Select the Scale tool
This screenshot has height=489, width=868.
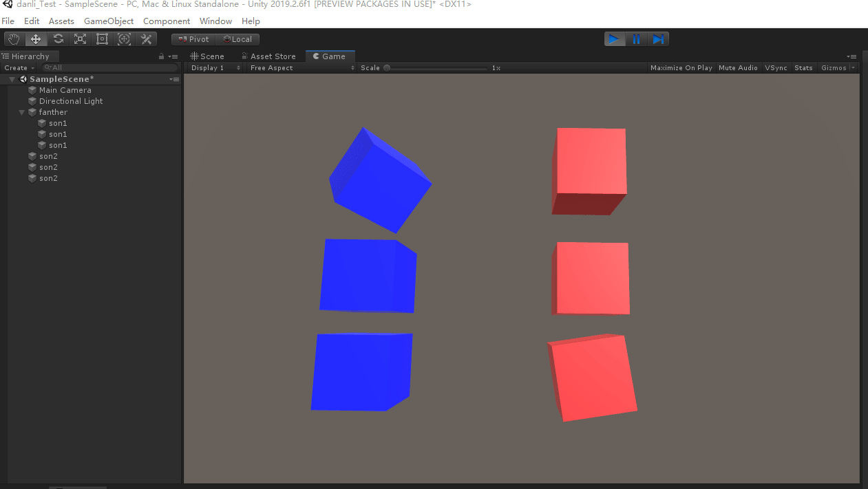tap(80, 39)
